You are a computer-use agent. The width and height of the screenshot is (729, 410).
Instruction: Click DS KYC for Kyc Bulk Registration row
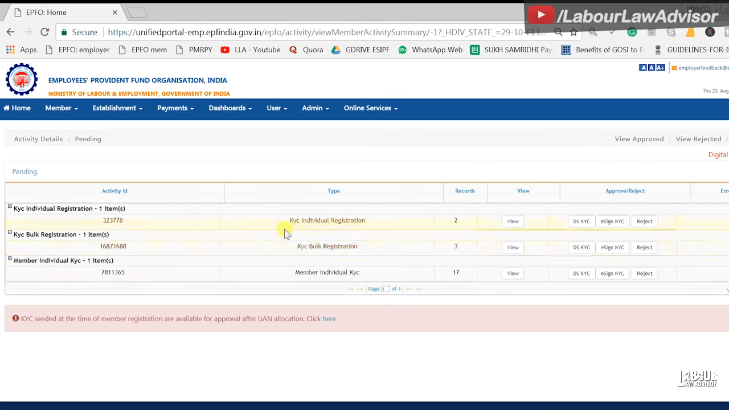coord(581,247)
